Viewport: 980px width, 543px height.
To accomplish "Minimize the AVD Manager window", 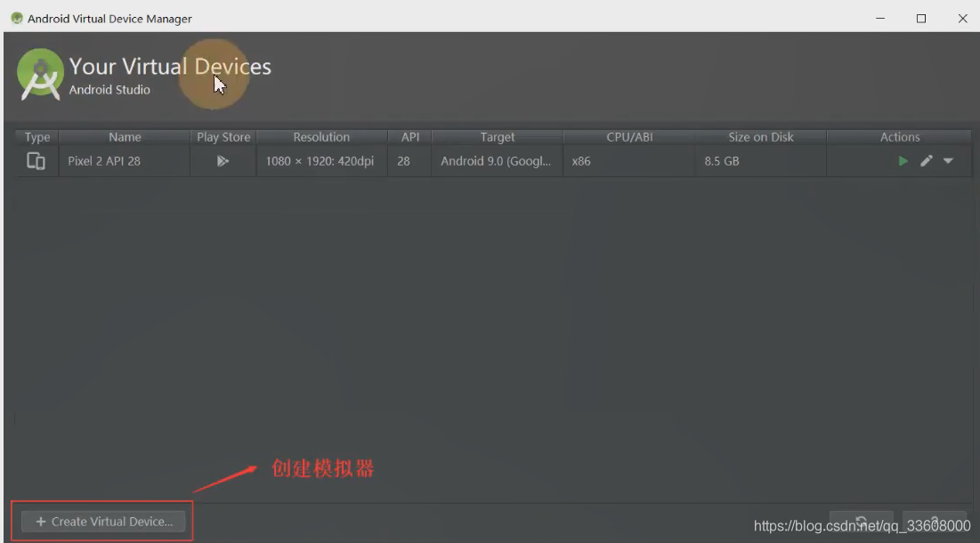I will click(x=880, y=19).
